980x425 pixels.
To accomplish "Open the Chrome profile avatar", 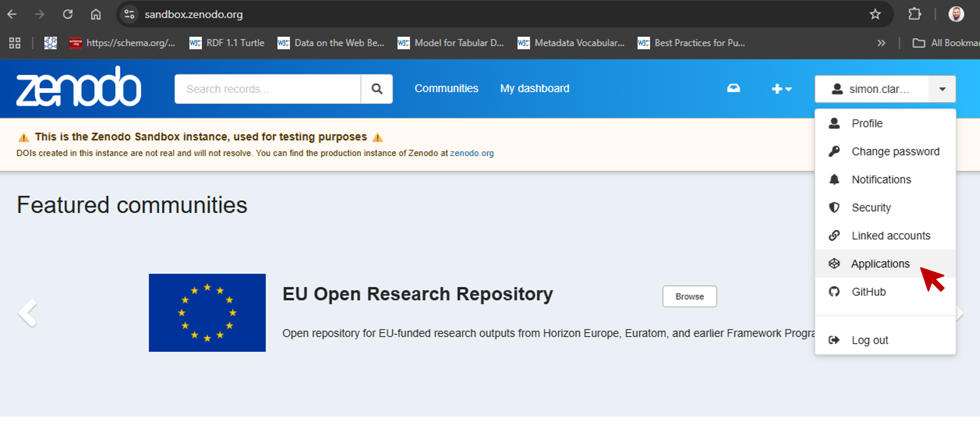I will pos(956,14).
